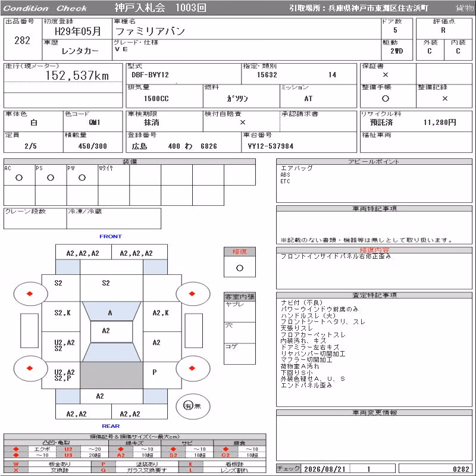Image resolution: width=476 pixels, height=476 pixels.
Task: Click the header "神戸入札会 1003回"
Action: pos(160,8)
